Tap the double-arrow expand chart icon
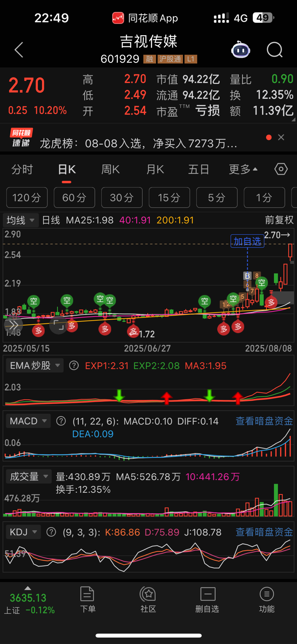This screenshot has width=297, height=644. click(13, 325)
